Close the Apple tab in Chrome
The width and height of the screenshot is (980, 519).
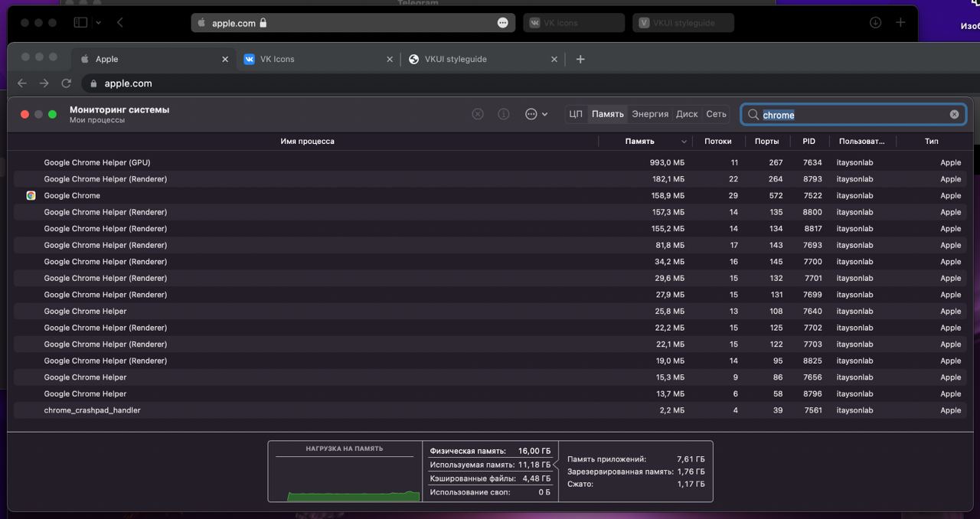(225, 59)
